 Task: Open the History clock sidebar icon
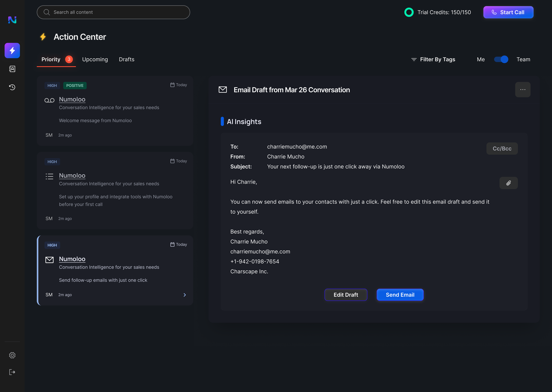(x=12, y=87)
